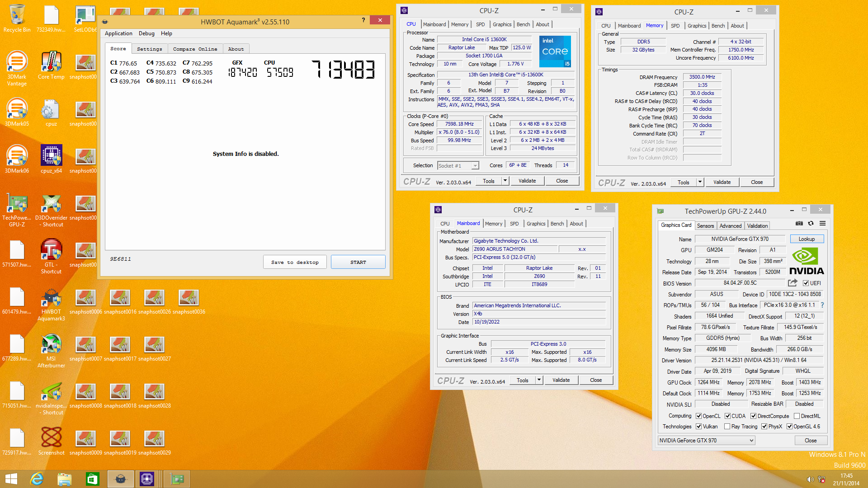Launch cpuz_x64 desktop icon
The width and height of the screenshot is (868, 488).
pyautogui.click(x=51, y=159)
